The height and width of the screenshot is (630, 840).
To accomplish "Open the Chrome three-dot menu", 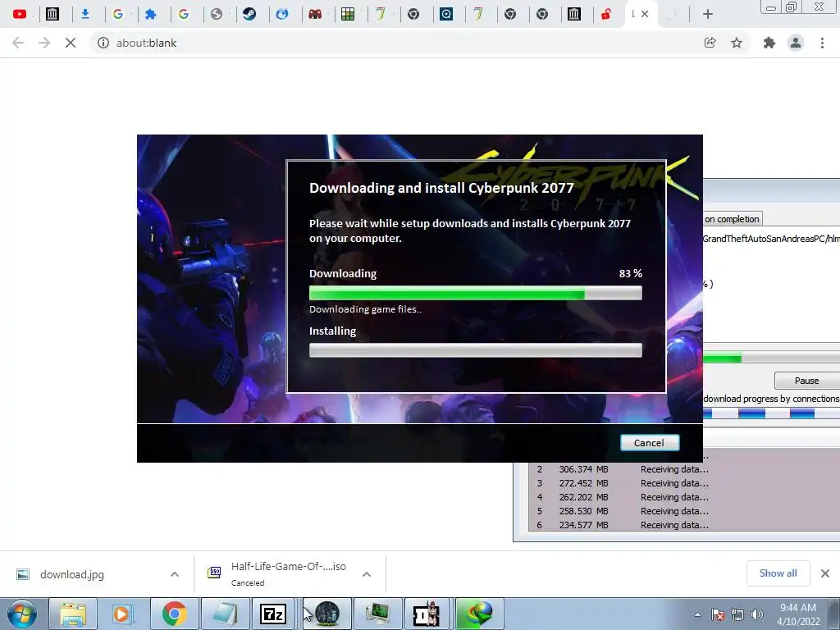I will click(x=822, y=43).
